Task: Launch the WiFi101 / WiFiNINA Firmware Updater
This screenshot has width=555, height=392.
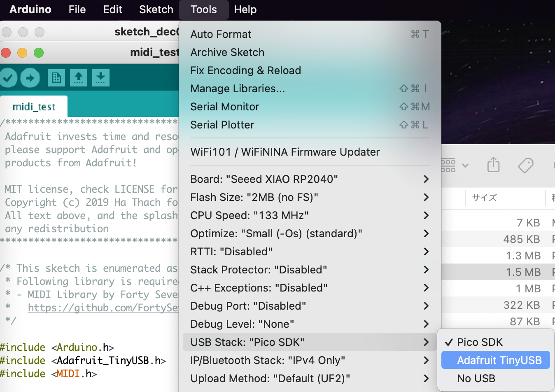Action: tap(285, 152)
